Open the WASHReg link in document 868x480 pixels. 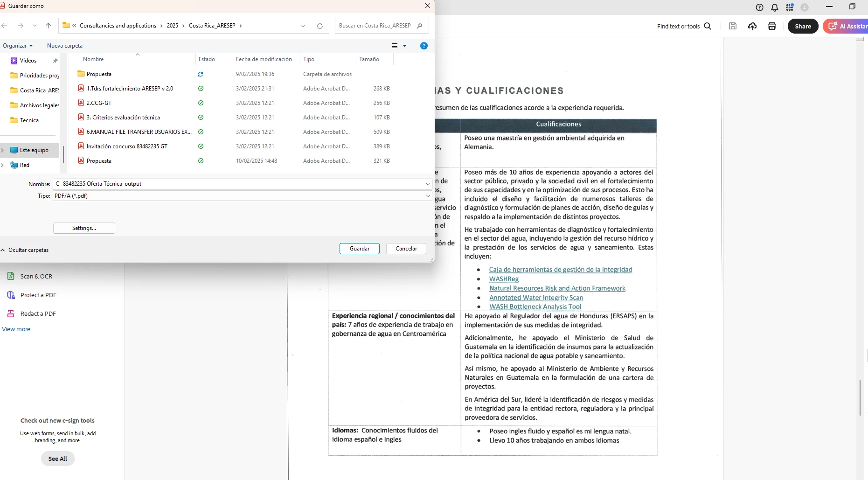[504, 279]
